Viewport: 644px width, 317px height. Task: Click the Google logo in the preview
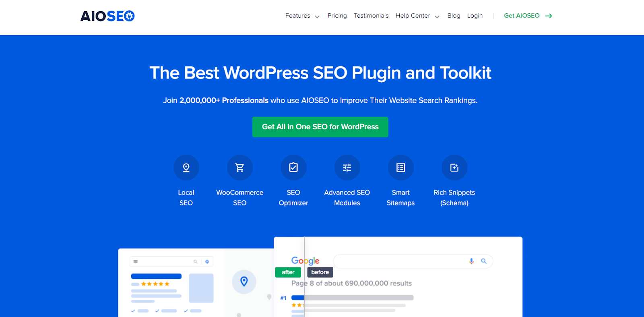pyautogui.click(x=305, y=261)
